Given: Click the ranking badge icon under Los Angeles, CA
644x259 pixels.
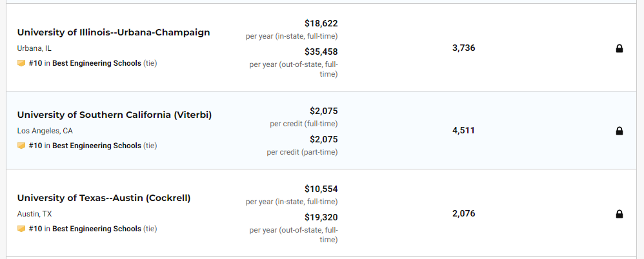Looking at the screenshot, I should 21,146.
